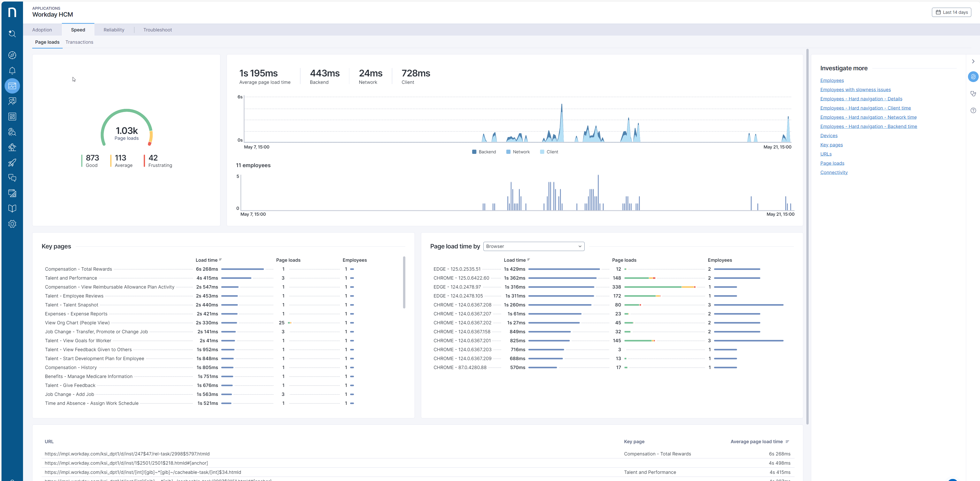Open the fingerprint magnifier diagnostics icon
The image size is (980, 481).
tap(12, 132)
